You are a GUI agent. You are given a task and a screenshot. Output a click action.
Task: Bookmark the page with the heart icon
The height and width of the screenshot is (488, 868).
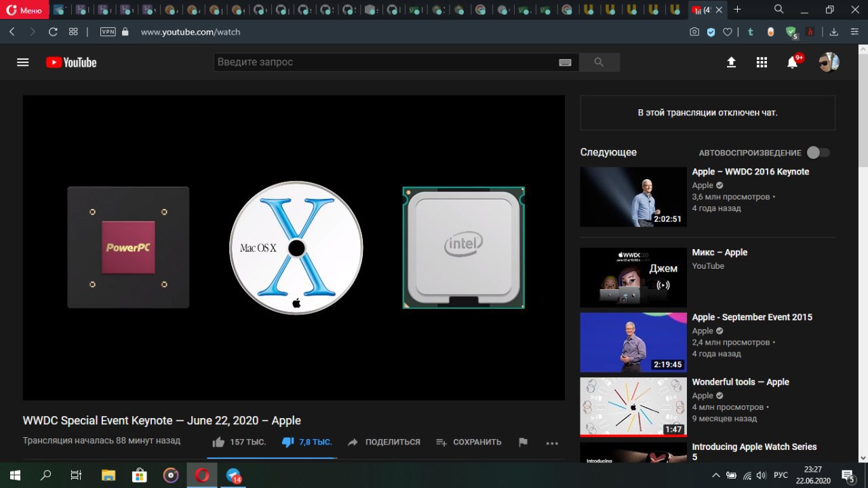coord(727,32)
